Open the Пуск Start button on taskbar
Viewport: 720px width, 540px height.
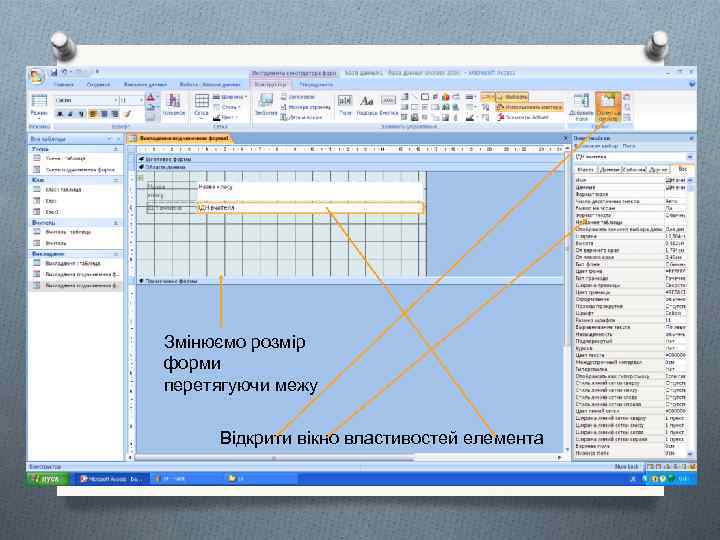(x=47, y=479)
